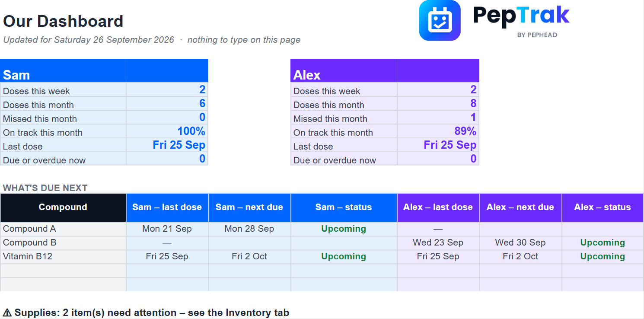Select Sam's "Upcoming" status for Vitamin B12

click(x=344, y=257)
